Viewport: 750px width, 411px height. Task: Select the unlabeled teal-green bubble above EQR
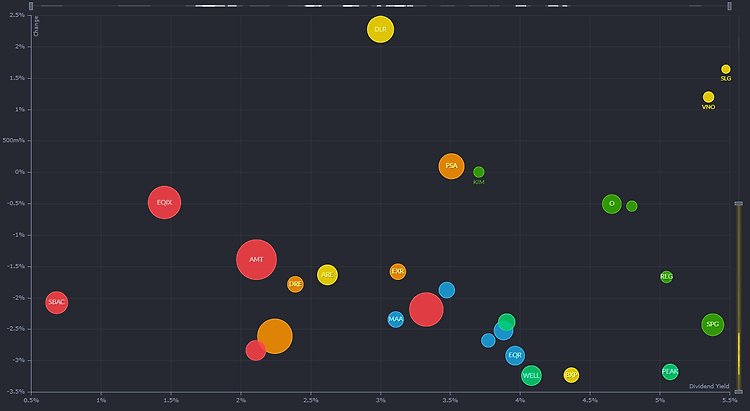click(507, 322)
